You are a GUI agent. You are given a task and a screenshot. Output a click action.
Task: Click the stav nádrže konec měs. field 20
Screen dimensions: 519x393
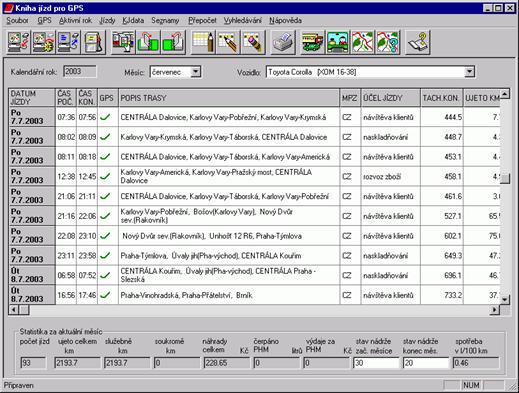click(x=426, y=363)
